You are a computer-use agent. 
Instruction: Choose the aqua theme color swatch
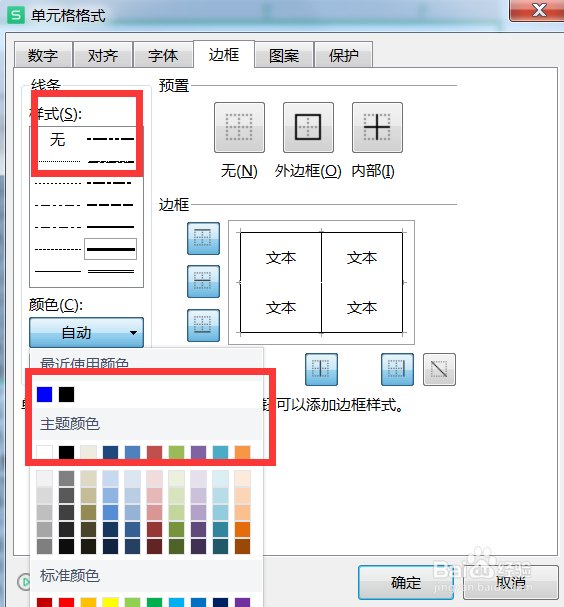point(220,452)
